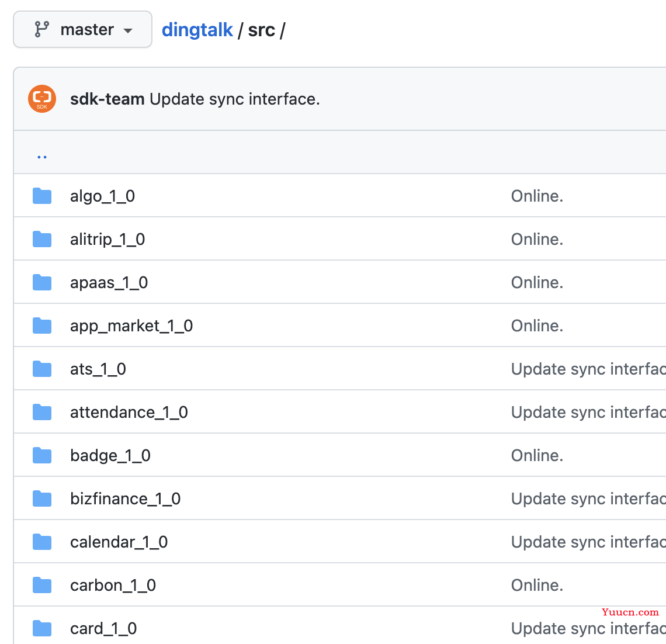Open the sdk-team author link
This screenshot has width=666, height=644.
click(107, 99)
